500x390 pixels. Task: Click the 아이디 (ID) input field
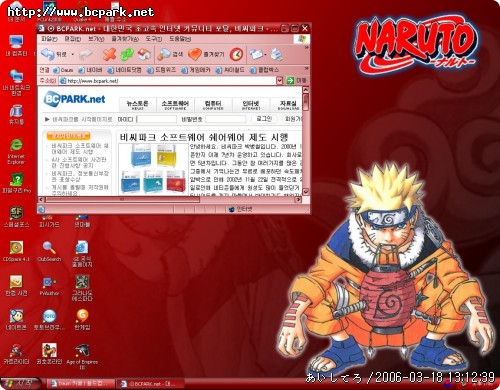click(157, 119)
